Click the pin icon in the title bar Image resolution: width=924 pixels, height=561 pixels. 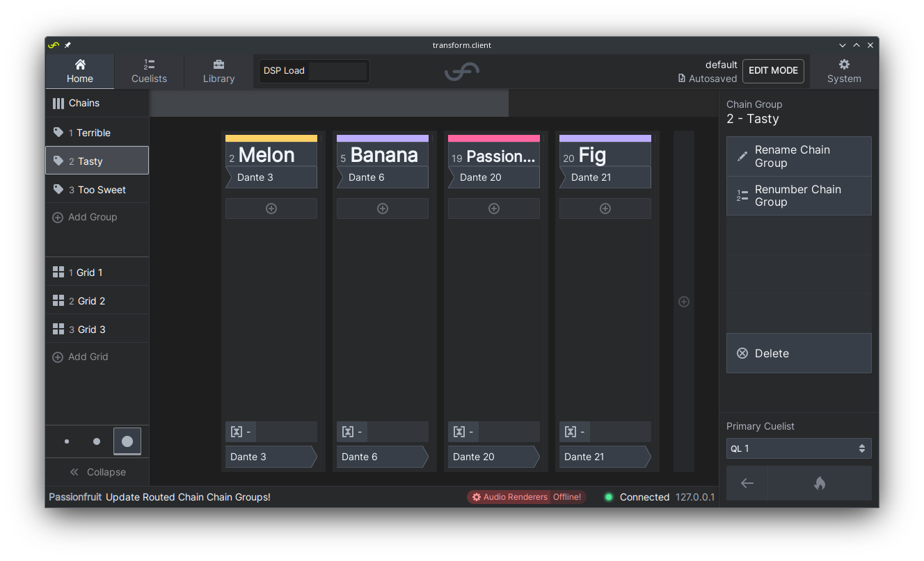pos(67,45)
